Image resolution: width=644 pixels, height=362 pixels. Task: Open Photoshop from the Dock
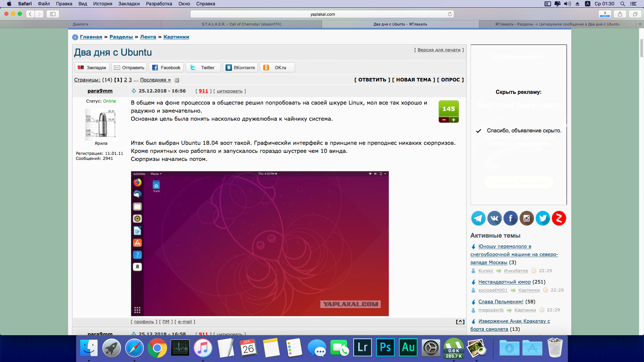click(385, 348)
